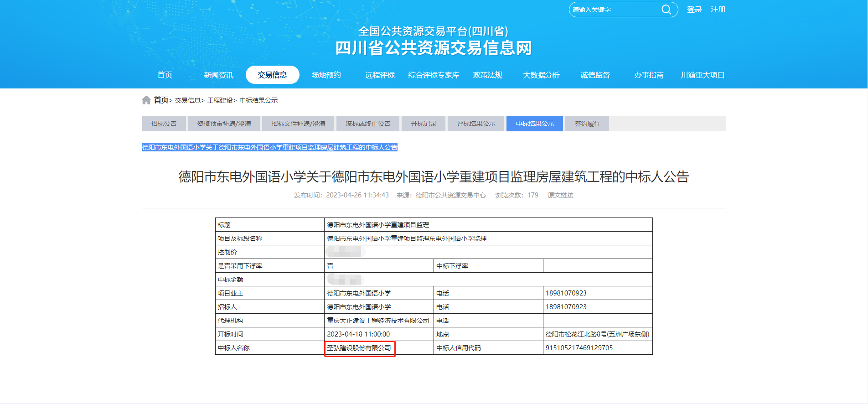Open 大数据分析 navigation item
Viewport: 868px width, 404px height.
coord(541,75)
